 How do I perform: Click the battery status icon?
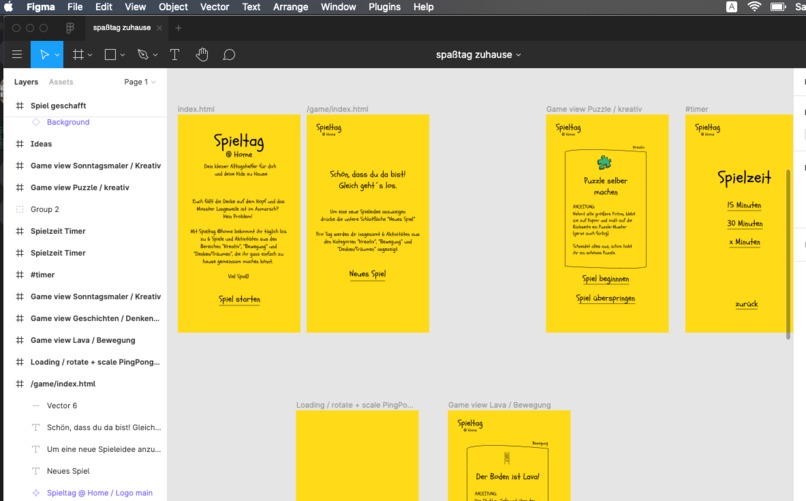778,7
